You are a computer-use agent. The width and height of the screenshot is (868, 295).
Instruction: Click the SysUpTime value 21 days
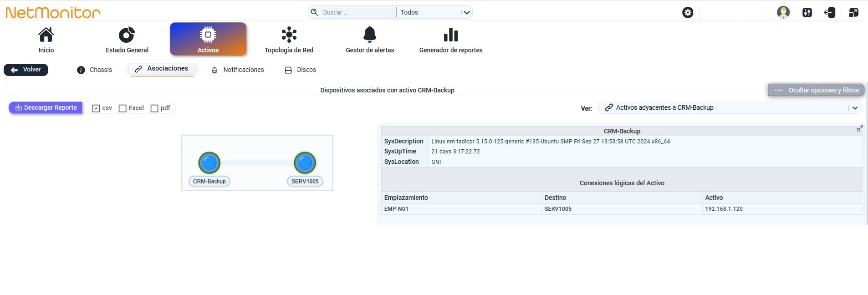pos(455,152)
